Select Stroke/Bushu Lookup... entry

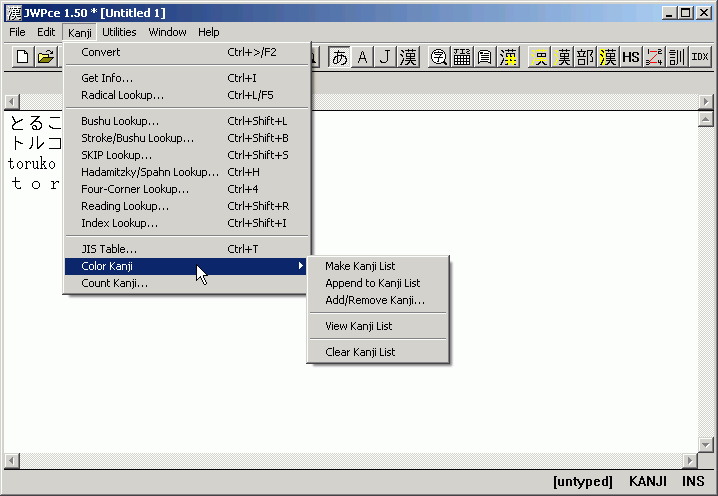point(187,138)
